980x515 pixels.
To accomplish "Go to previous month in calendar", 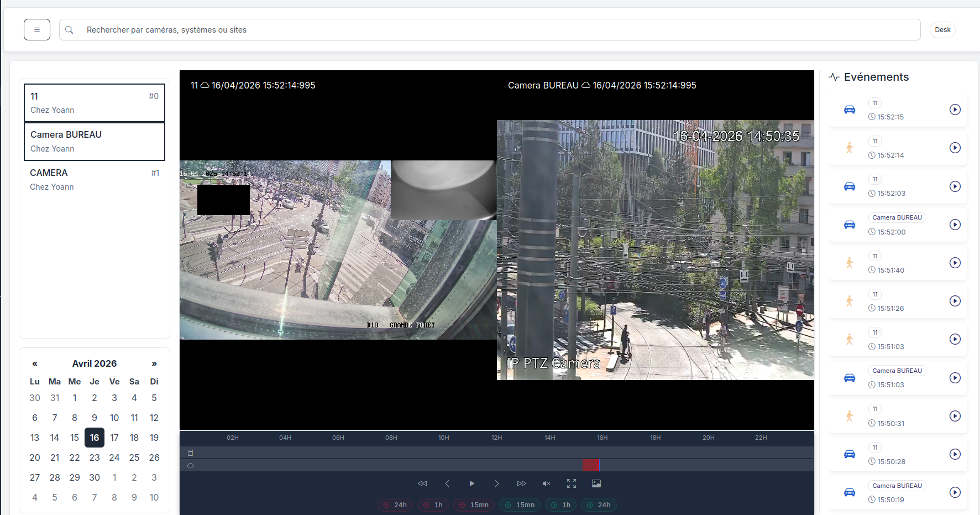I will coord(35,363).
